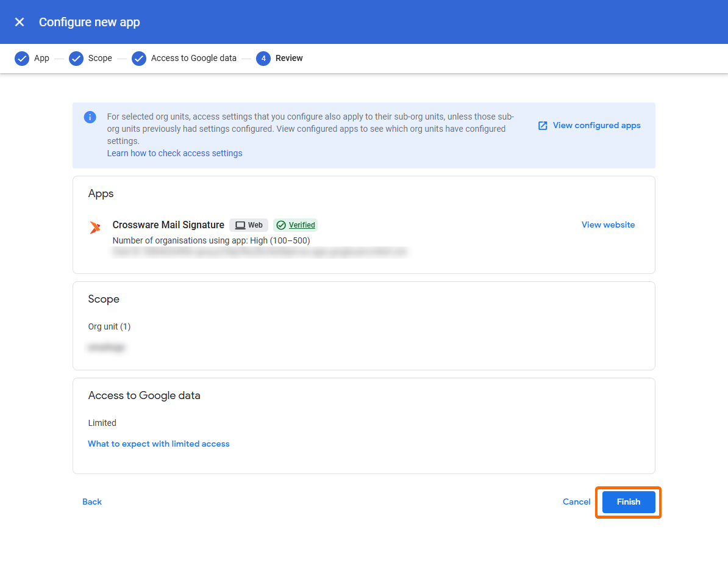Go Back to the previous step
This screenshot has width=728, height=576.
coord(92,502)
